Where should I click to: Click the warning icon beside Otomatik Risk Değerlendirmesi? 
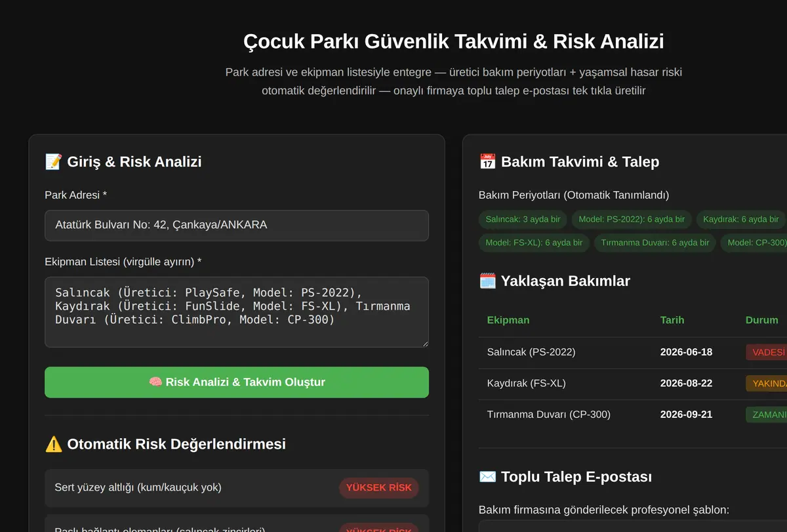pyautogui.click(x=53, y=444)
